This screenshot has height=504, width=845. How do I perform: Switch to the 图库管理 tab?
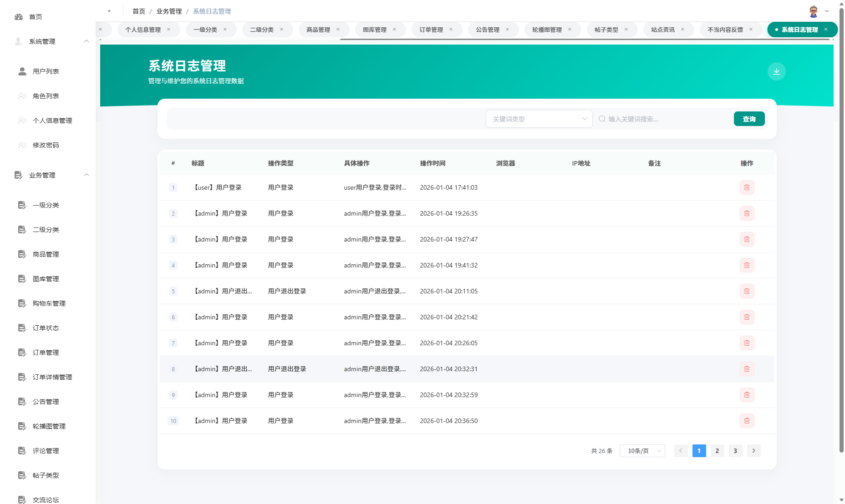click(x=374, y=29)
